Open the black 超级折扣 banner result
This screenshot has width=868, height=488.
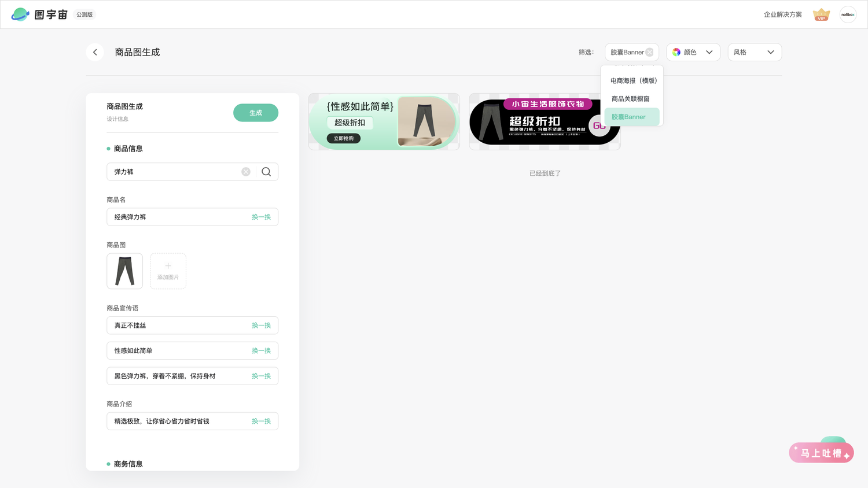(545, 122)
